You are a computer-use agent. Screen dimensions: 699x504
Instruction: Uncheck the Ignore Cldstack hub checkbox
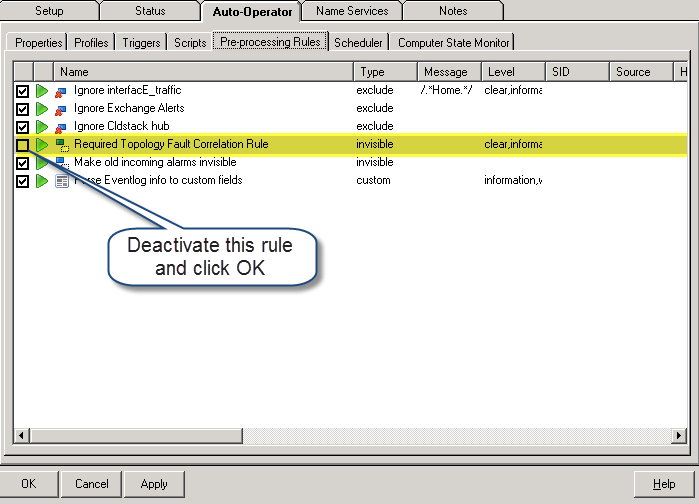(x=23, y=127)
